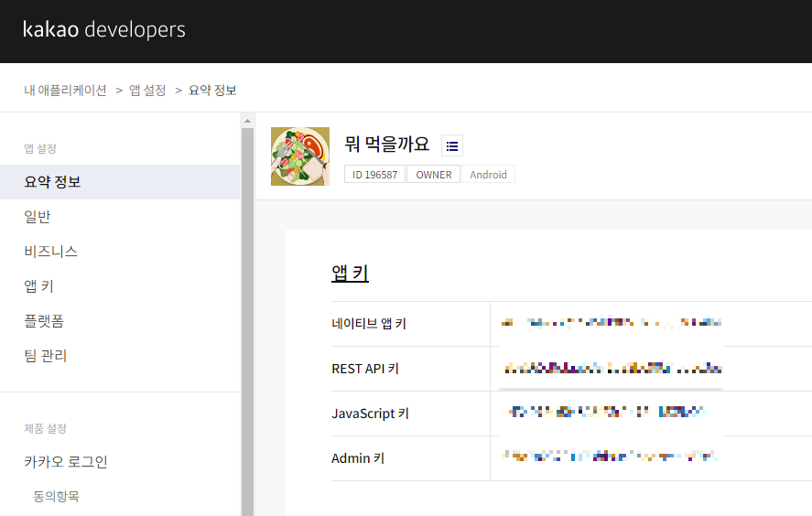This screenshot has height=516, width=812.
Task: Click the sidebar scrollbar up arrow
Action: [x=247, y=121]
